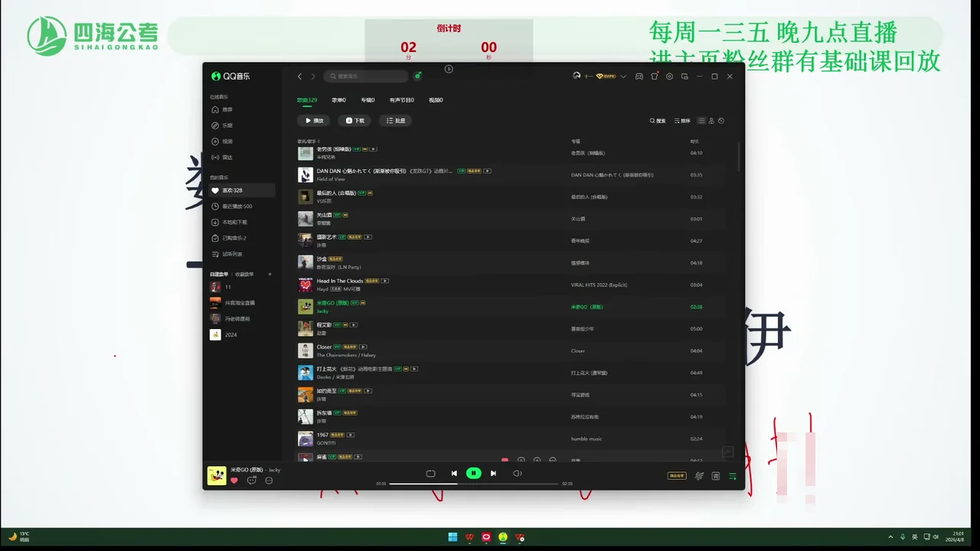
Task: Click the 下载 download button
Action: point(355,121)
